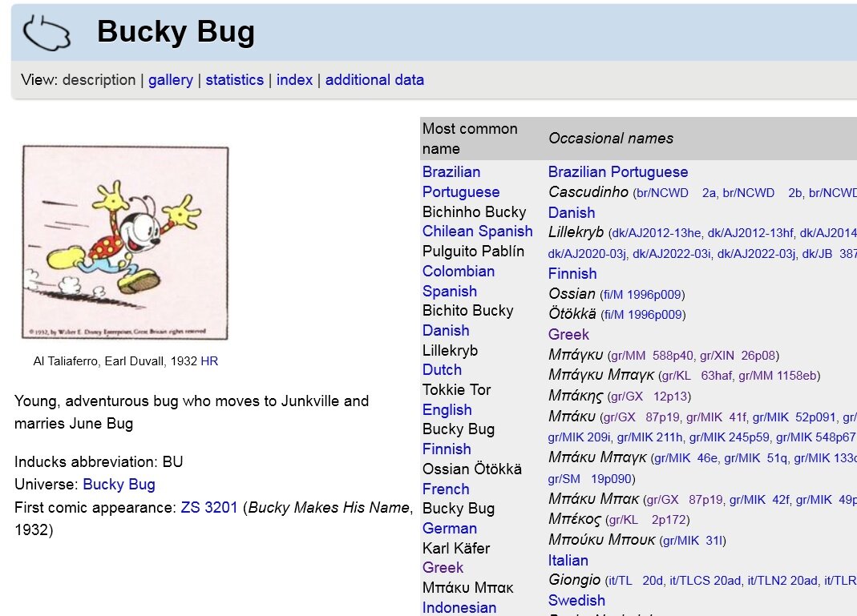
Task: Open Italian heading under Occasional names
Action: coord(568,560)
